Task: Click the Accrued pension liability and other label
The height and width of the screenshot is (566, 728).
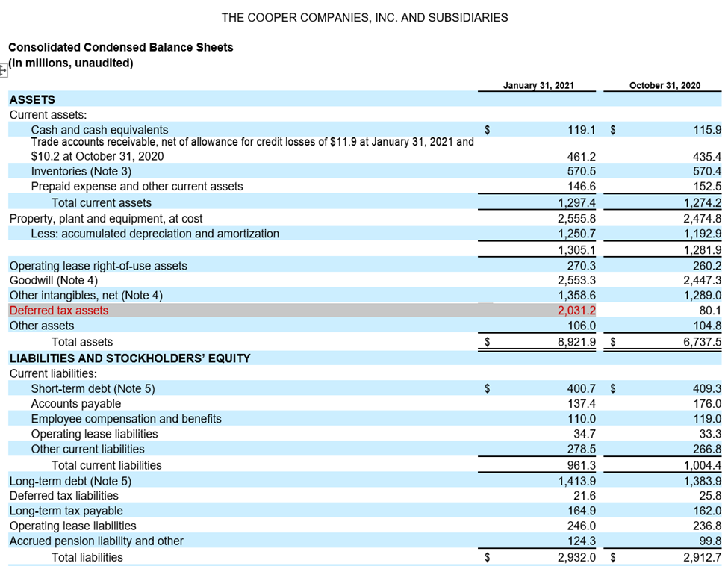Action: 96,541
